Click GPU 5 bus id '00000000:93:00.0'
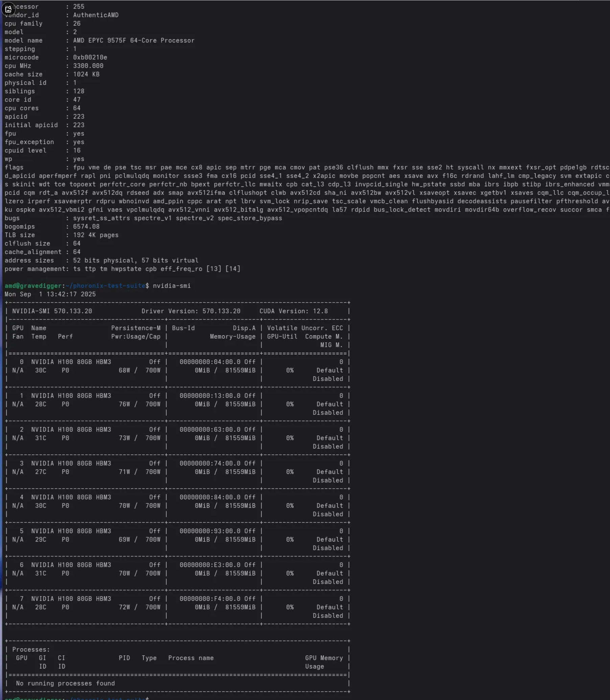 pyautogui.click(x=210, y=531)
